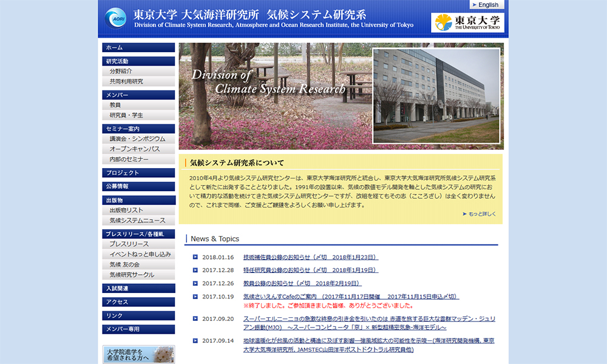This screenshot has height=364, width=607.
Task: Select 出版物リスト in the sidebar
Action: pyautogui.click(x=138, y=210)
